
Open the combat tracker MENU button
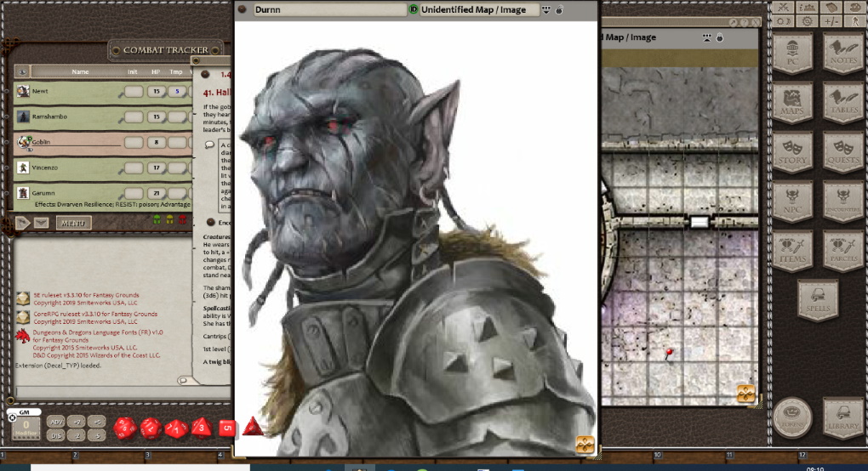point(74,223)
